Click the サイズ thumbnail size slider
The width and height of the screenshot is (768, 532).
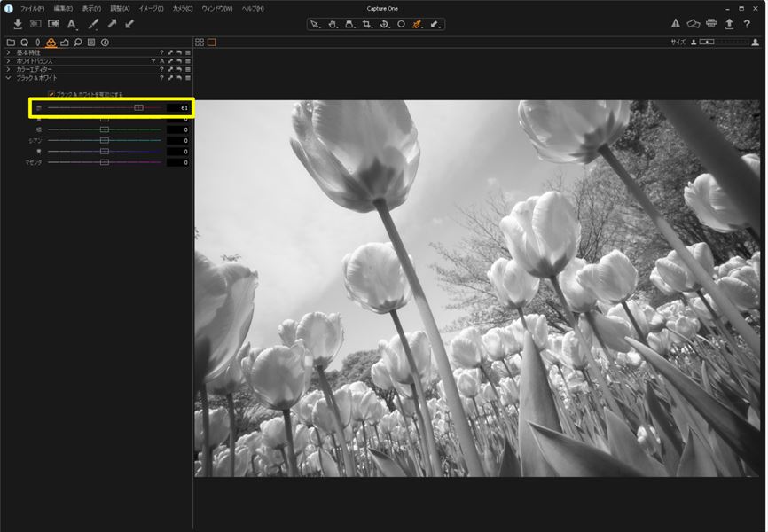click(x=724, y=43)
